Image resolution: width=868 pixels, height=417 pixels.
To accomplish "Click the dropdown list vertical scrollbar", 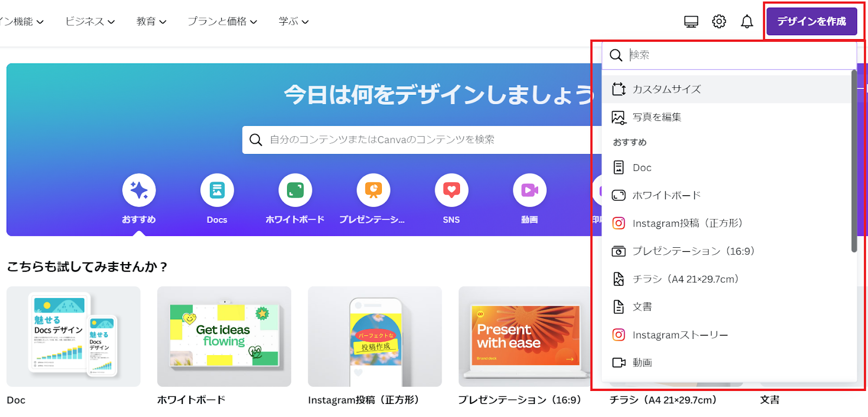I will [854, 163].
